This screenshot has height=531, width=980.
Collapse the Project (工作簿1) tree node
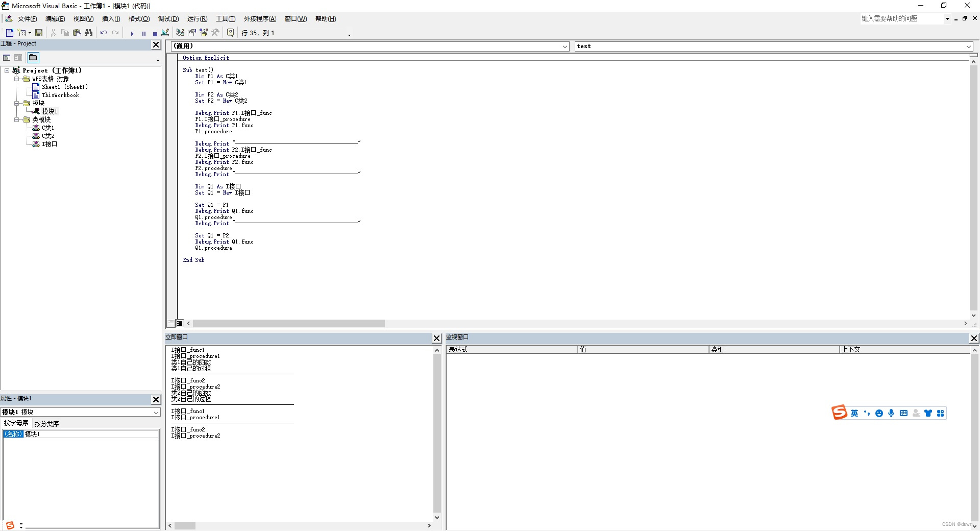[7, 70]
